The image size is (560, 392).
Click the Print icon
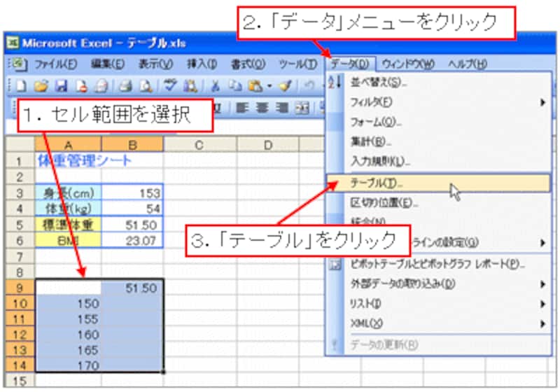125,86
